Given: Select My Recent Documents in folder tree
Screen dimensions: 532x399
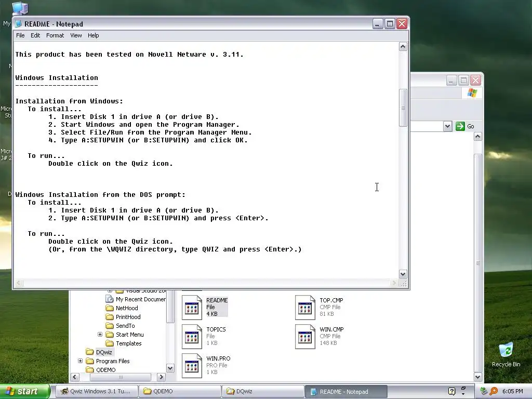Looking at the screenshot, I should pyautogui.click(x=140, y=299).
